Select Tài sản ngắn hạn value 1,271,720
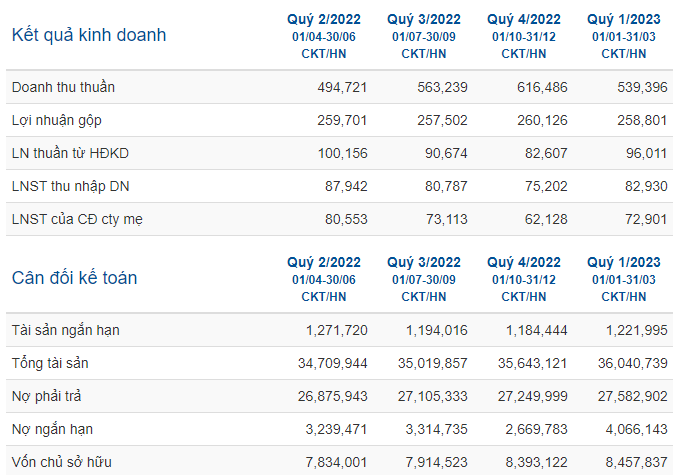This screenshot has height=475, width=673. 336,330
